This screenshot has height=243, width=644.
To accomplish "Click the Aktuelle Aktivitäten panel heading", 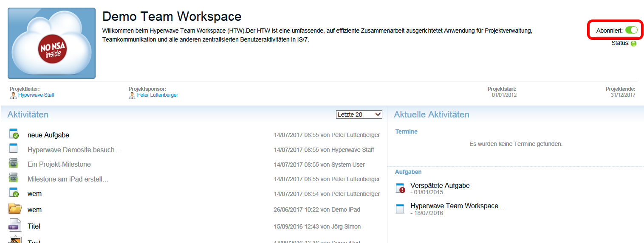I will pos(432,115).
